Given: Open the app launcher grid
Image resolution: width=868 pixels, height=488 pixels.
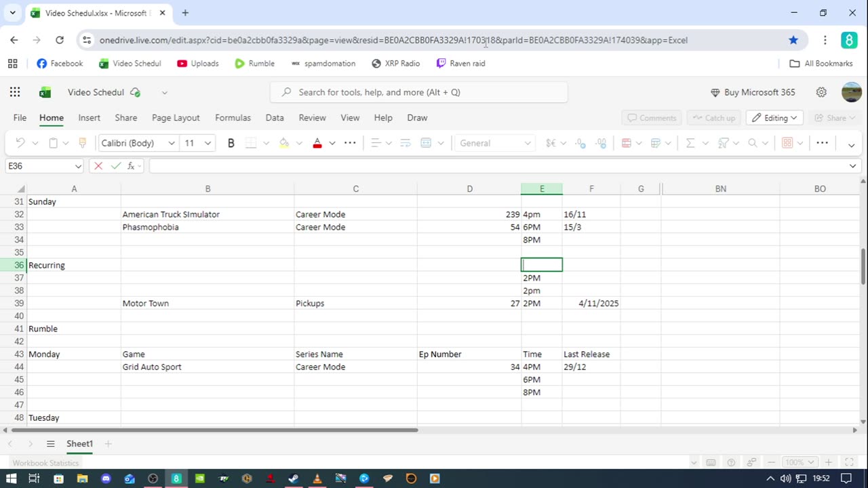Looking at the screenshot, I should pos(15,92).
